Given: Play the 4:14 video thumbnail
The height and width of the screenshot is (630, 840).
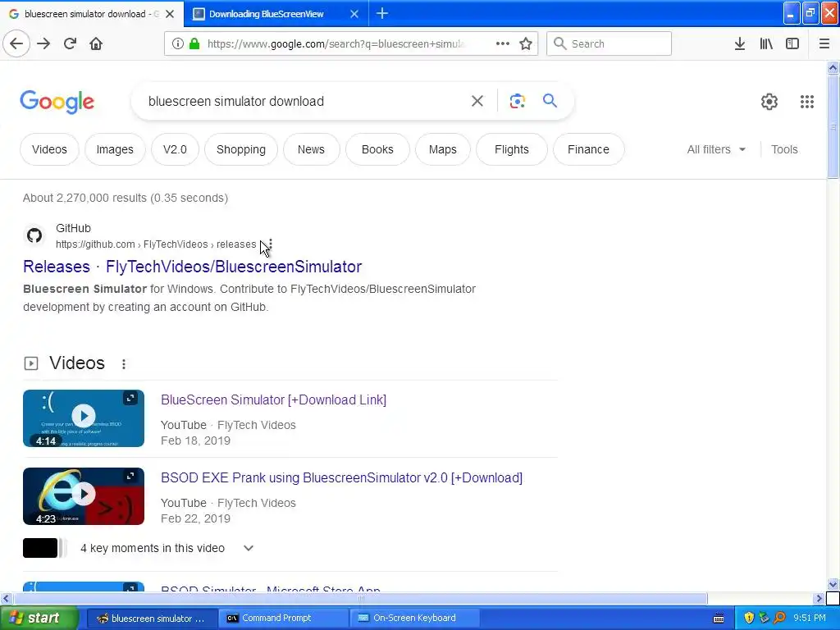Looking at the screenshot, I should tap(84, 418).
